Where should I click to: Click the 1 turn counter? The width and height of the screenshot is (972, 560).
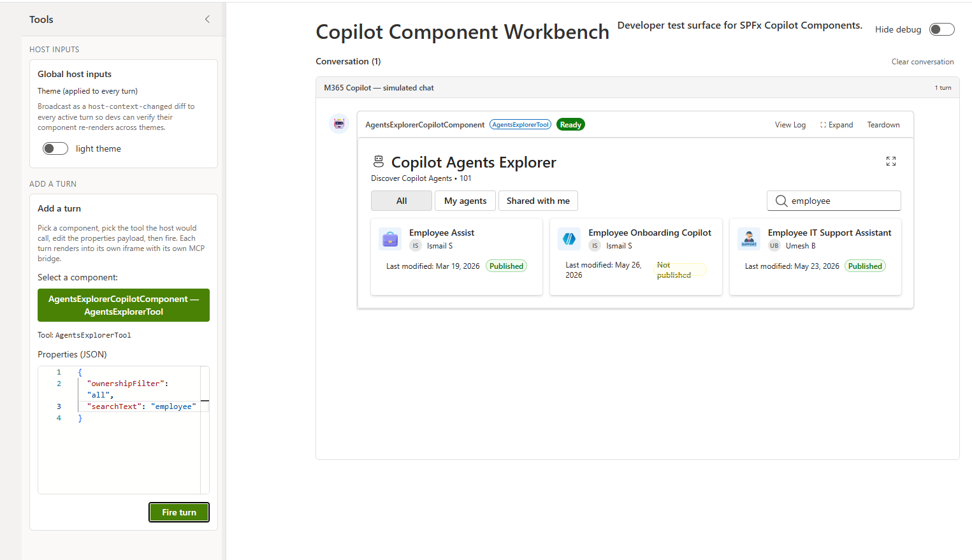(x=943, y=88)
